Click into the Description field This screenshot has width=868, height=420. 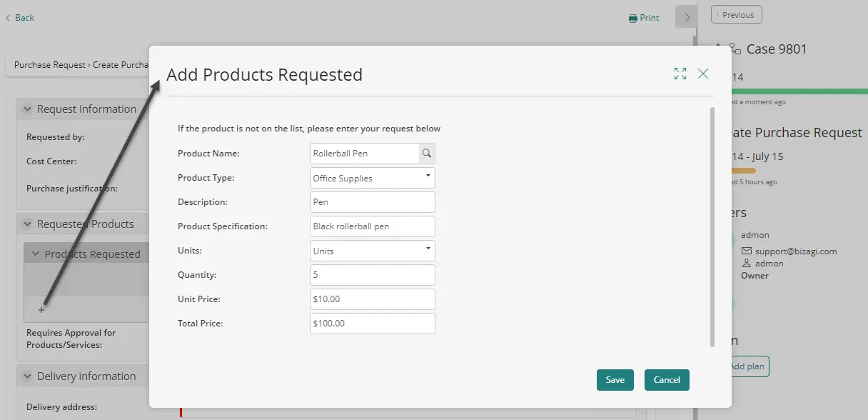(x=373, y=202)
